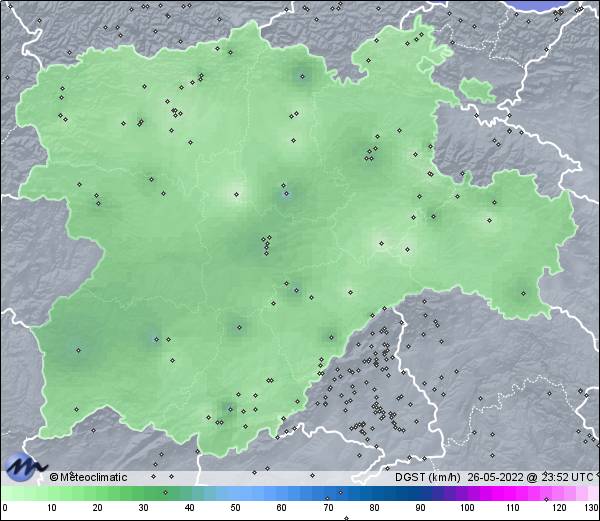
Task: Click the 90 label on the wind scale
Action: [420, 508]
